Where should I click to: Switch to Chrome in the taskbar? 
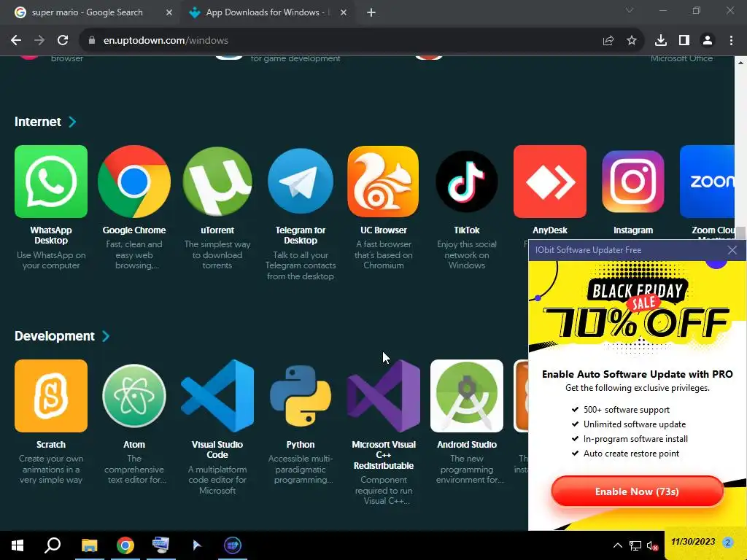[125, 545]
